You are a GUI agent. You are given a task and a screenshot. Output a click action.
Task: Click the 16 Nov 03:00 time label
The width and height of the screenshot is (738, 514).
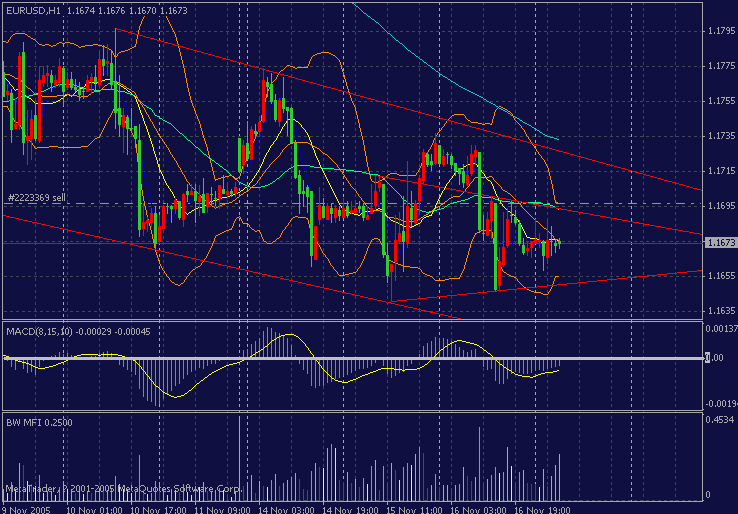[479, 510]
